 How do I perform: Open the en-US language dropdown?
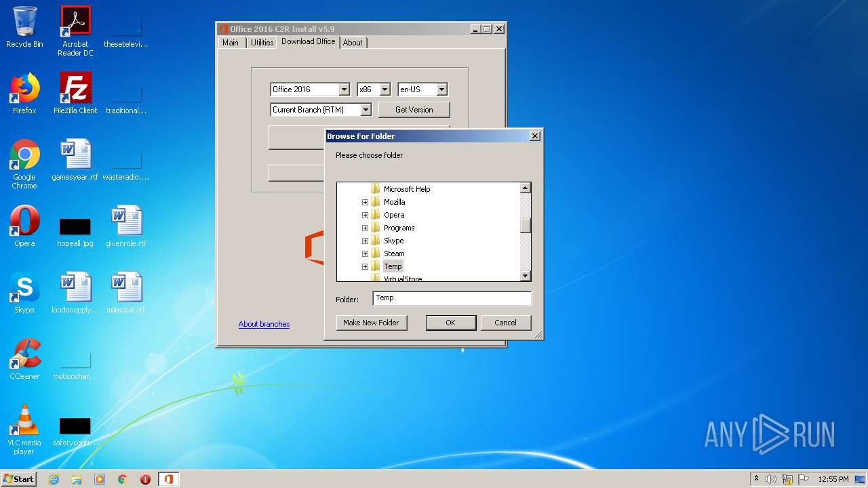click(441, 89)
